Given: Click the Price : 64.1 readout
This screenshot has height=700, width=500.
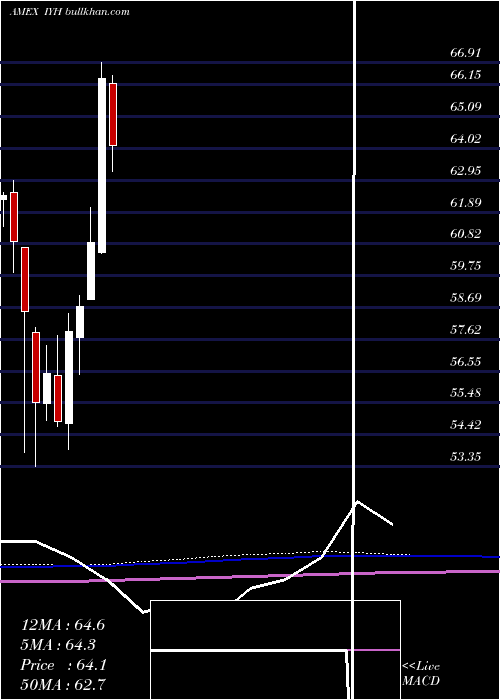Looking at the screenshot, I should tap(63, 665).
